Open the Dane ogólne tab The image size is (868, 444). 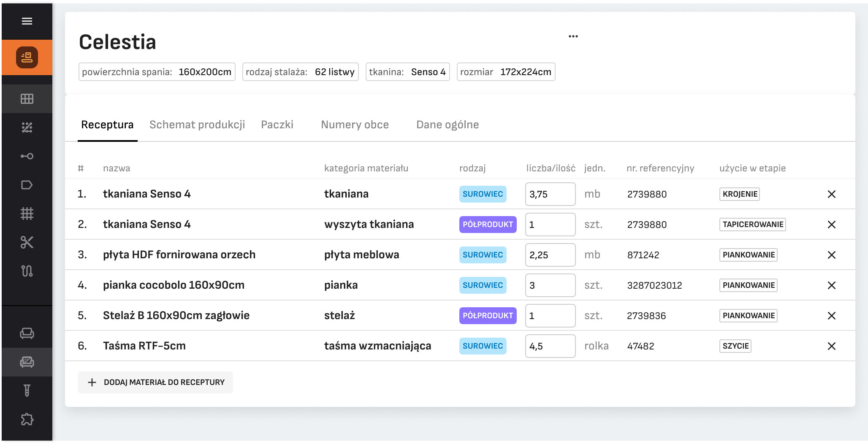click(448, 125)
